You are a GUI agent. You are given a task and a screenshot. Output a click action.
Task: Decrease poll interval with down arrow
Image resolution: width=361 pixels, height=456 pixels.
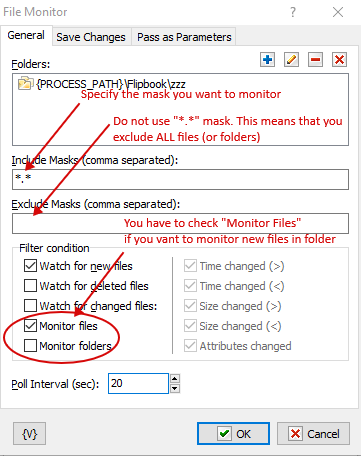point(175,388)
